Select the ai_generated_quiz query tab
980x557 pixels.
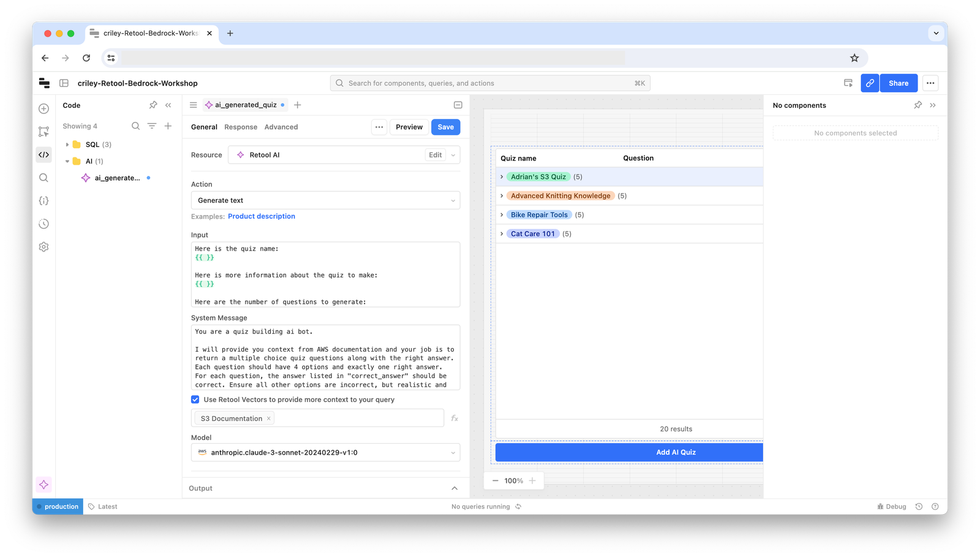(245, 105)
